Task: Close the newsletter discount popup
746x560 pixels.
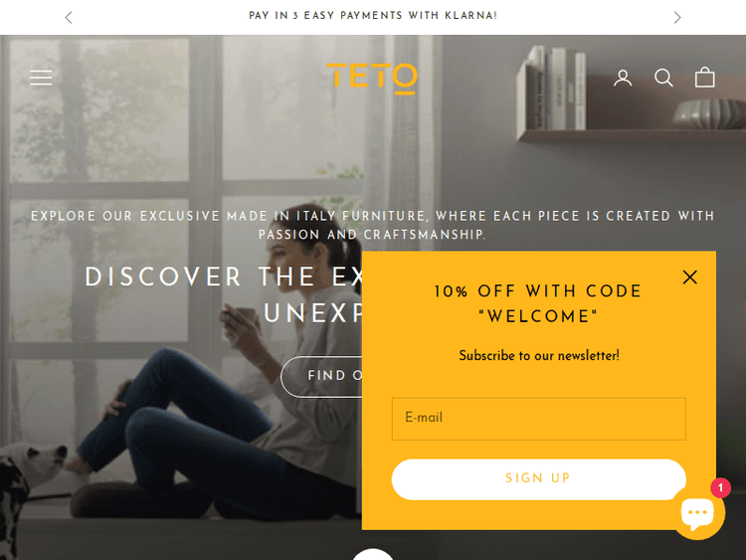Action: [x=690, y=277]
